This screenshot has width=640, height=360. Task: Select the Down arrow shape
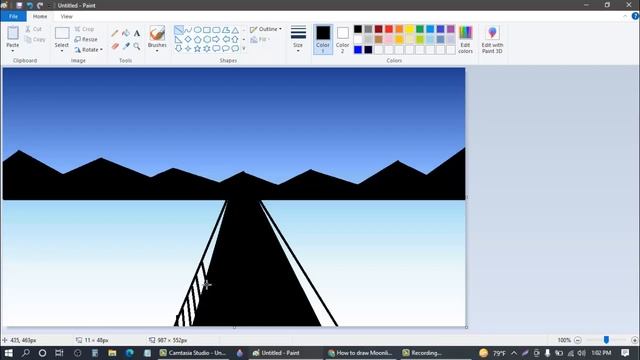[179, 49]
